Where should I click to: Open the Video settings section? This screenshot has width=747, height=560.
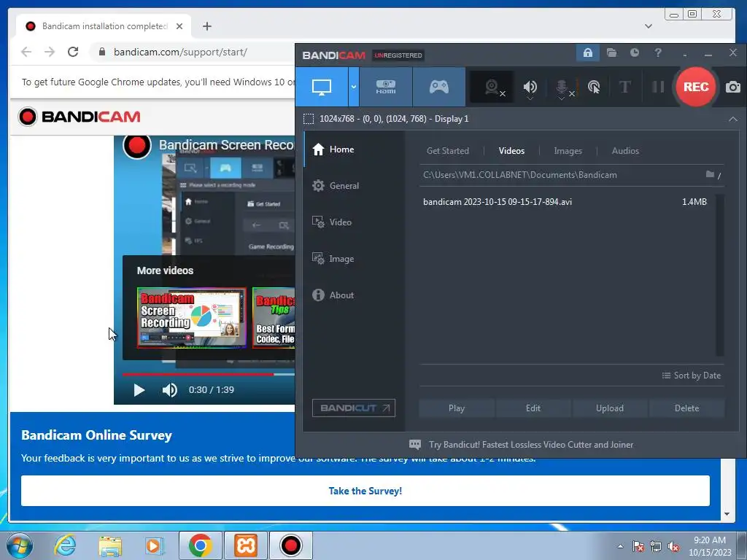click(332, 222)
